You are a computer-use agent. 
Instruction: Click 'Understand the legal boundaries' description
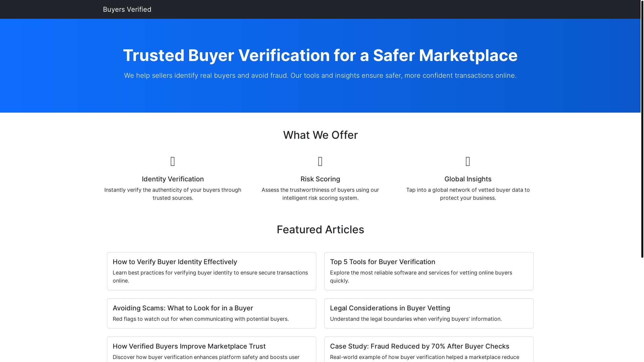tap(416, 319)
